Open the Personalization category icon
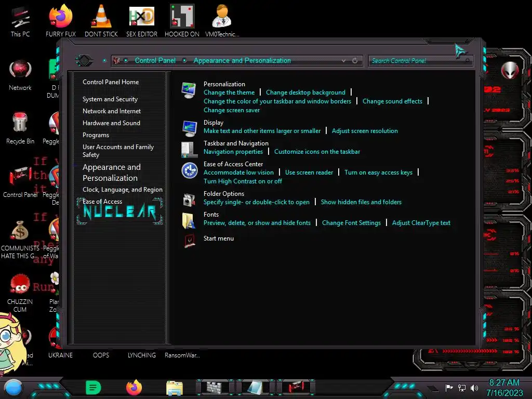Viewport: 532px width, 399px height. point(189,90)
